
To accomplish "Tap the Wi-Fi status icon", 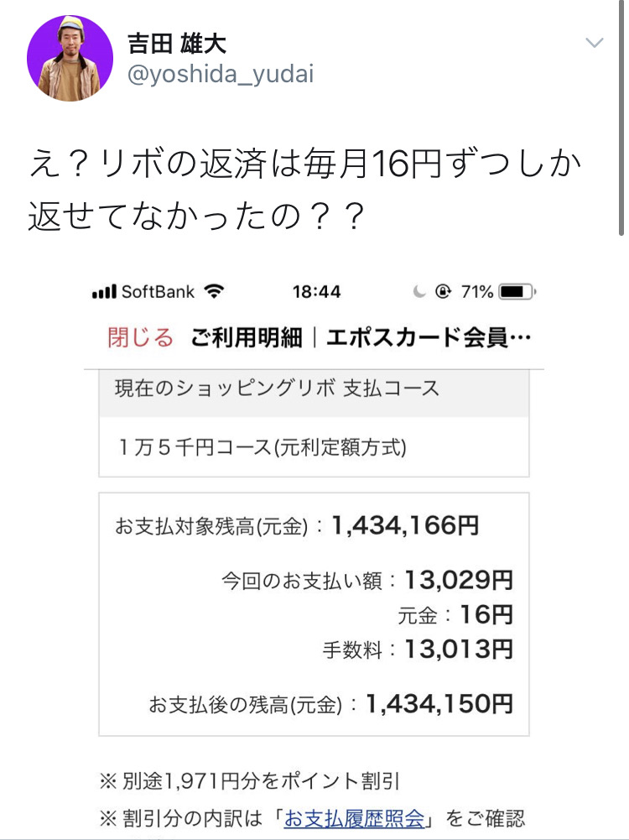I will (215, 291).
